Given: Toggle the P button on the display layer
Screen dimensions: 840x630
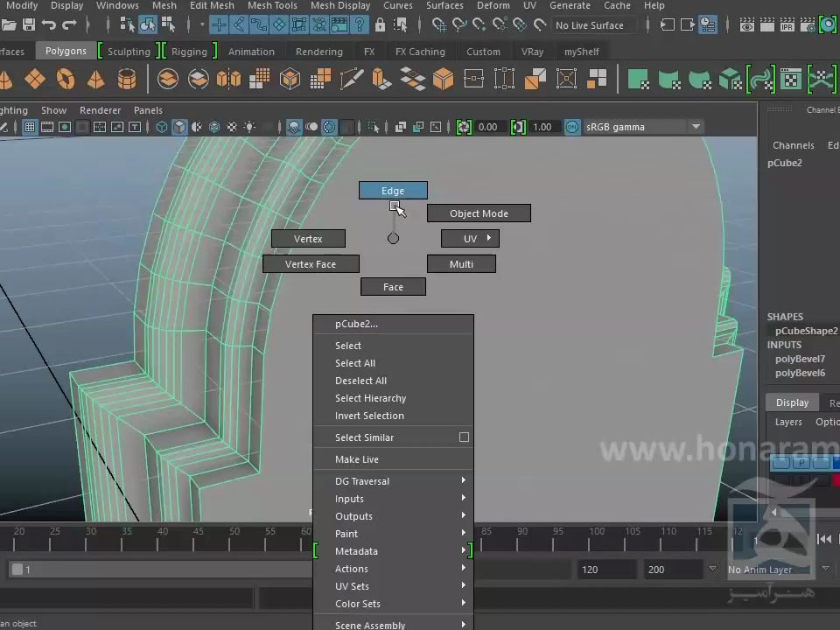Looking at the screenshot, I should 801,462.
